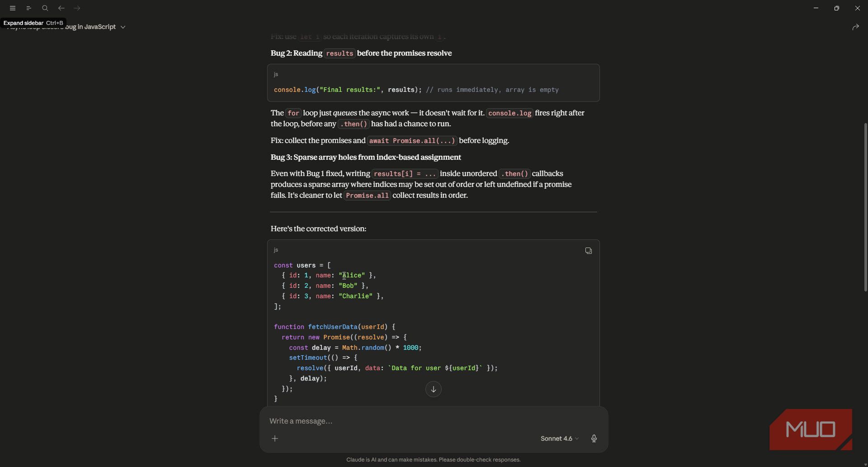Minimize the application window
This screenshot has width=868, height=467.
click(x=816, y=8)
